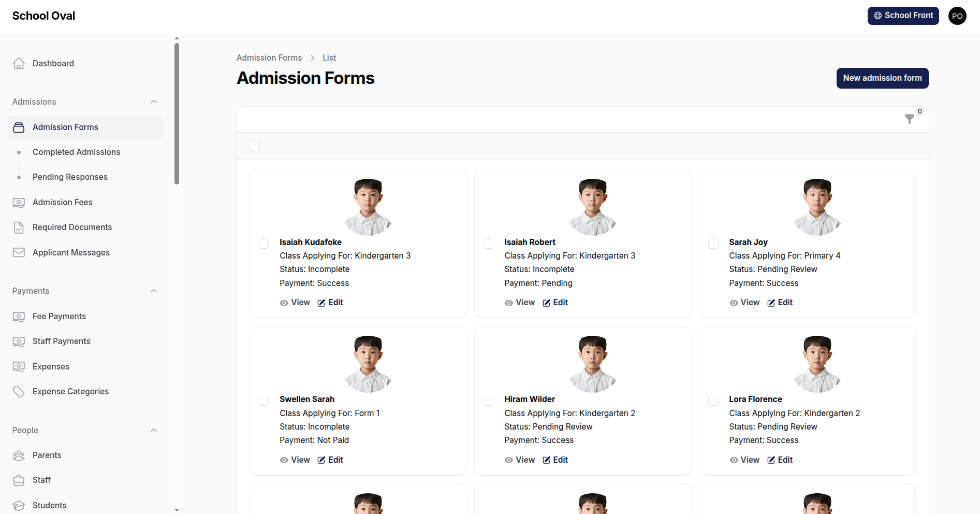Click the name Lora Florence
Viewport: 980px width, 514px height.
click(x=755, y=399)
